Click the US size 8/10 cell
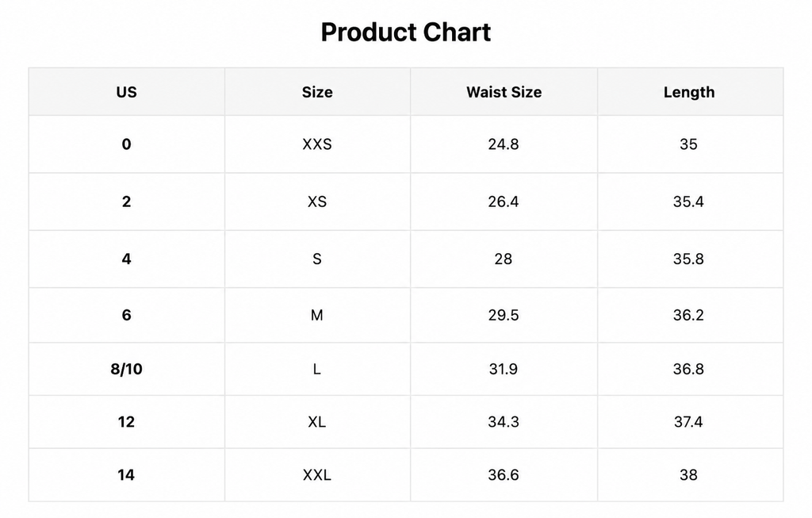The image size is (812, 518). click(126, 369)
